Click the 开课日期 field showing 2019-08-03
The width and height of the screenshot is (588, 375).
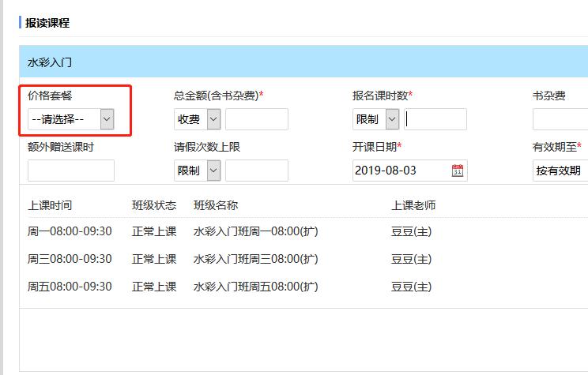401,171
